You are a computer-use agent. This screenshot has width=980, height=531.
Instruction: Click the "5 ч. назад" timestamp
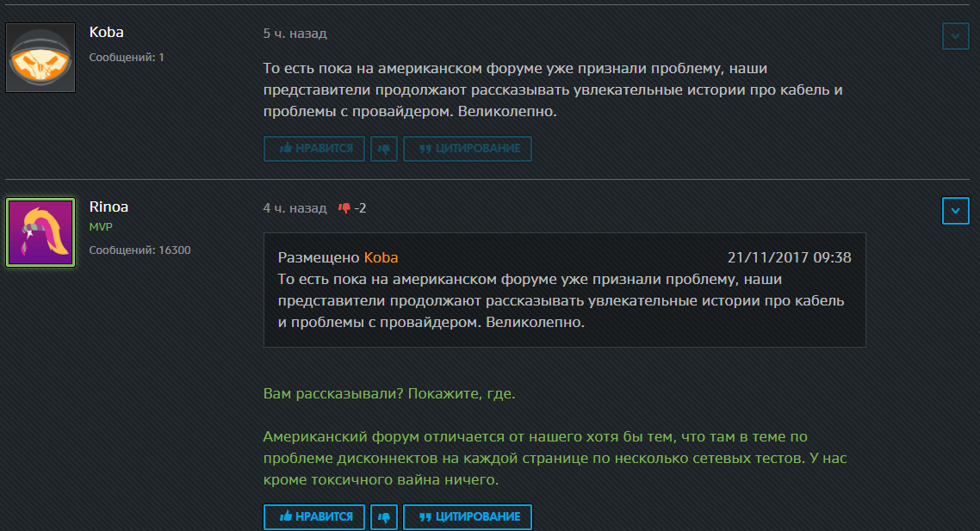pos(295,34)
